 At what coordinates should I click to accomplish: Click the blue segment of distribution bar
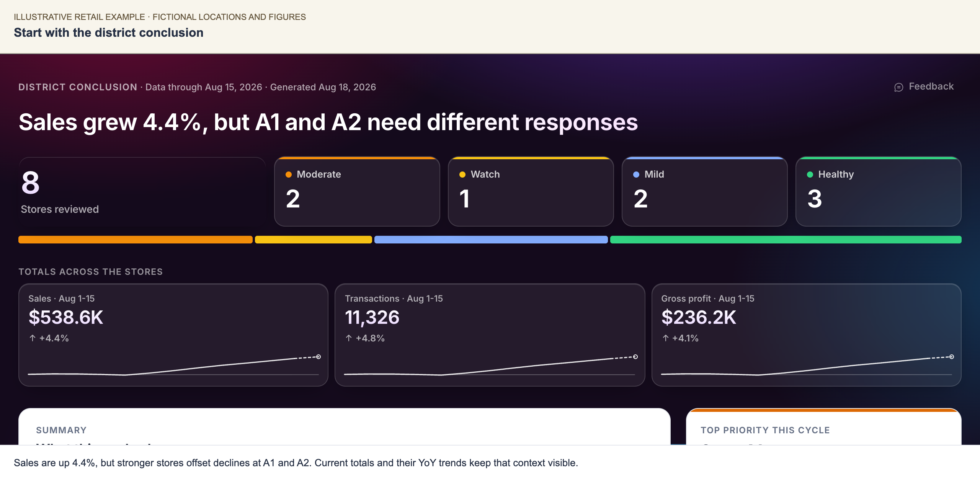(491, 240)
